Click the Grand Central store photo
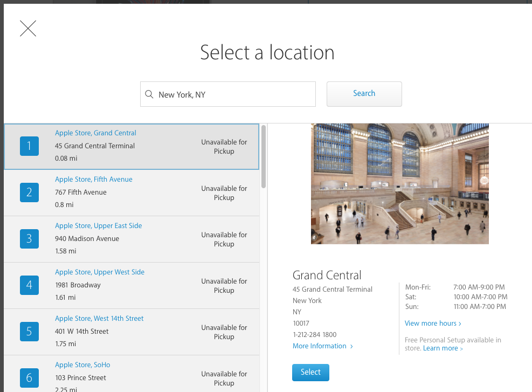The height and width of the screenshot is (392, 532). 400,184
